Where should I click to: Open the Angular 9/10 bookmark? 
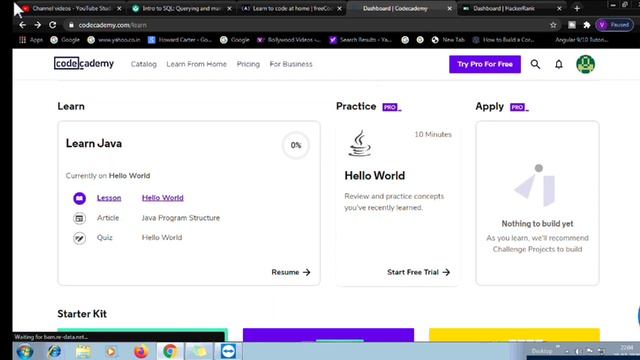(x=582, y=40)
